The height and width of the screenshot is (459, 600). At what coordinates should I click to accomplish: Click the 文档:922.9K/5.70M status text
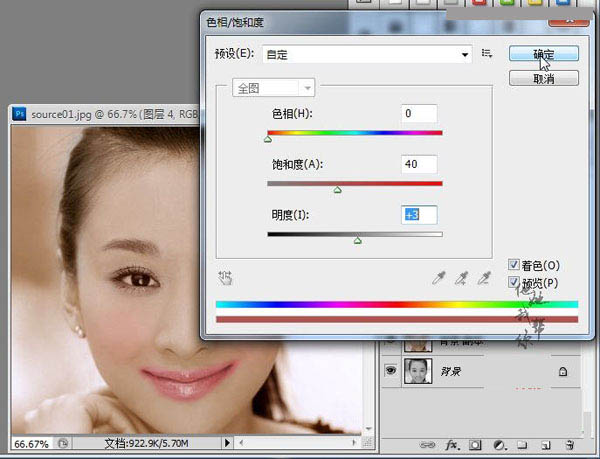tap(147, 443)
